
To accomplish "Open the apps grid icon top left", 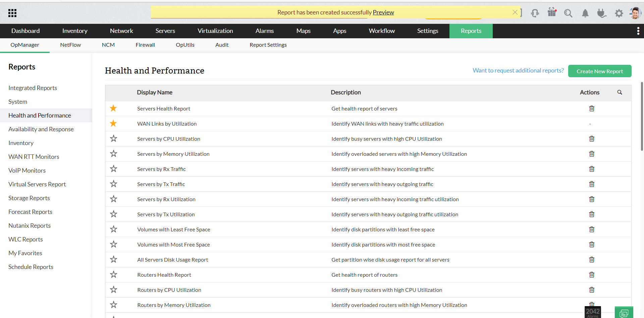I will (12, 13).
